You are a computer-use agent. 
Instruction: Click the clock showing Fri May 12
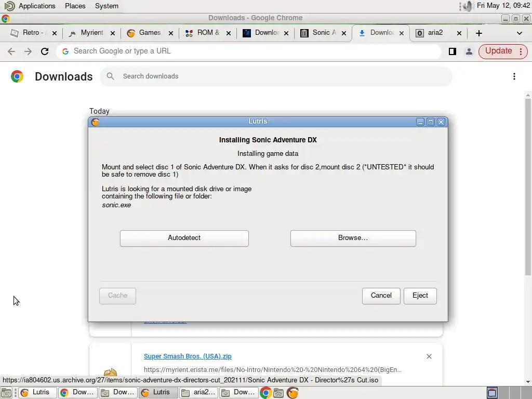tap(503, 5)
